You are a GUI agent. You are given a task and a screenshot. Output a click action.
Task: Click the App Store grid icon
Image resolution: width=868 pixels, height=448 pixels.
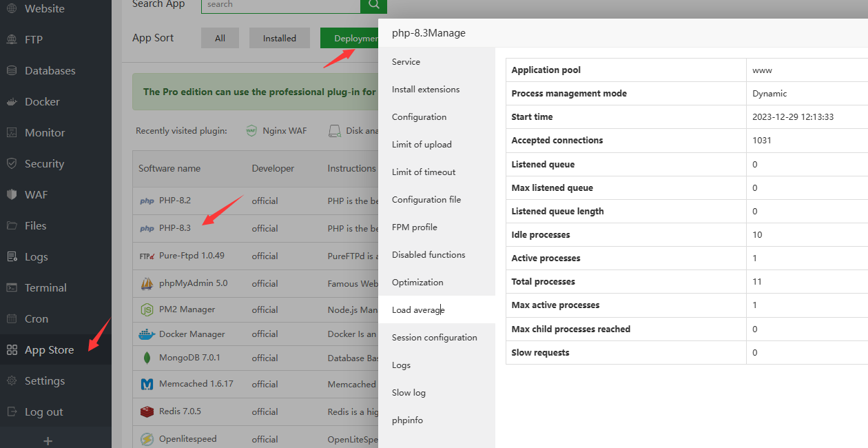pos(12,350)
